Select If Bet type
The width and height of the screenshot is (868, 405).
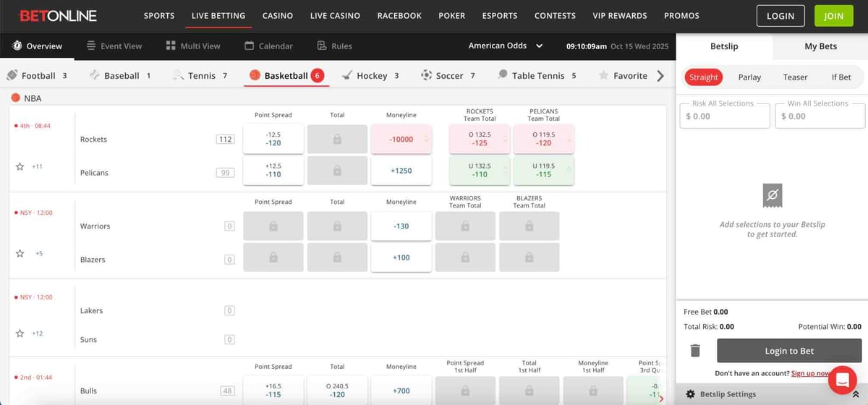pos(841,77)
